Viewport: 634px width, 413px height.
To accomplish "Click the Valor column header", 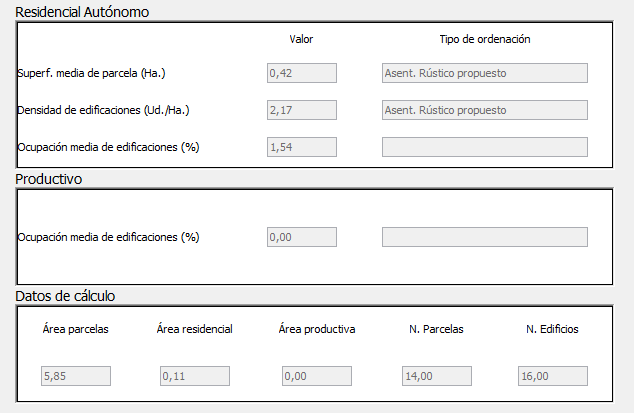I will click(301, 39).
